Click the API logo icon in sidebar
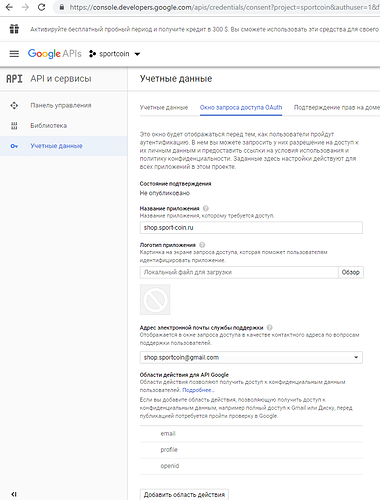 point(14,79)
